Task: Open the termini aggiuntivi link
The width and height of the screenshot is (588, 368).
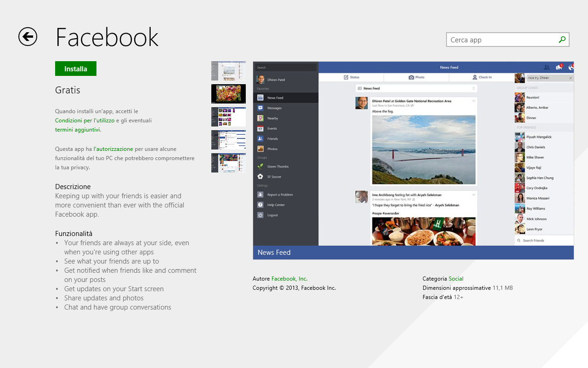Action: (x=78, y=129)
